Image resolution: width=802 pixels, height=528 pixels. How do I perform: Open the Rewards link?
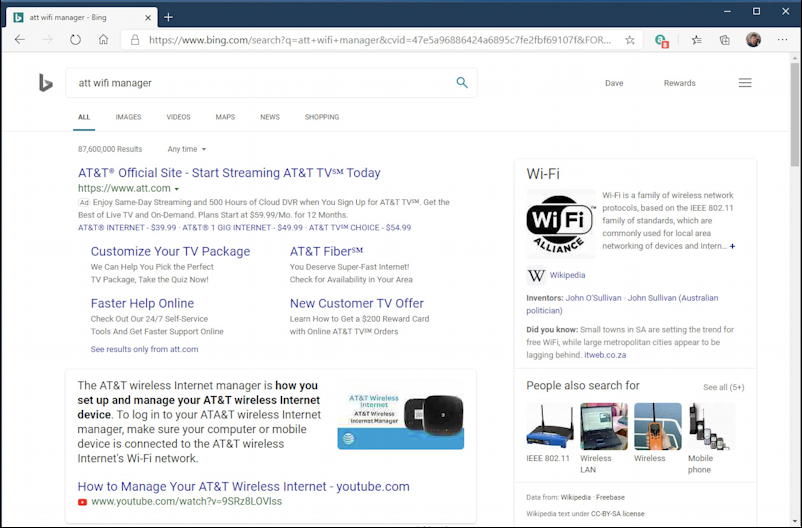[x=679, y=83]
